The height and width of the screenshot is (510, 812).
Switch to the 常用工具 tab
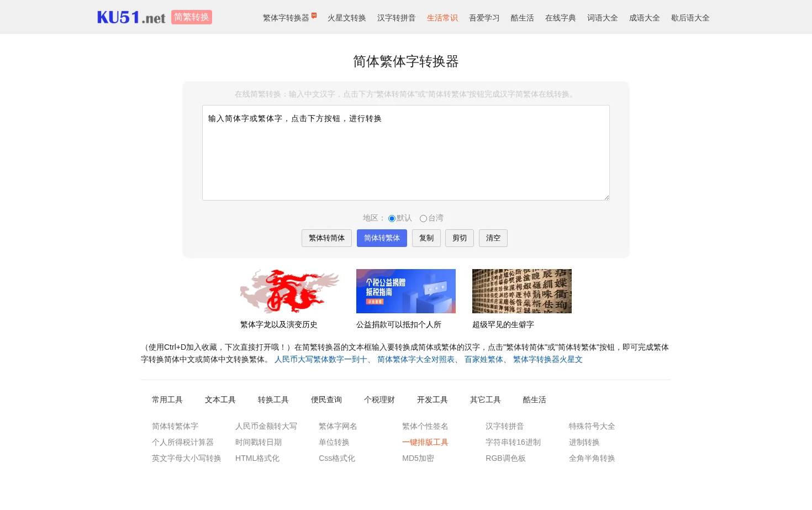(167, 399)
